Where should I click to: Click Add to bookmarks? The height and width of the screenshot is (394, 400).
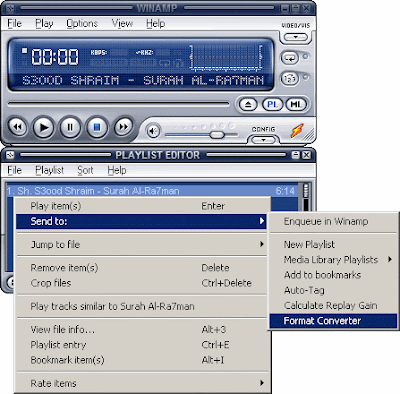[333, 275]
